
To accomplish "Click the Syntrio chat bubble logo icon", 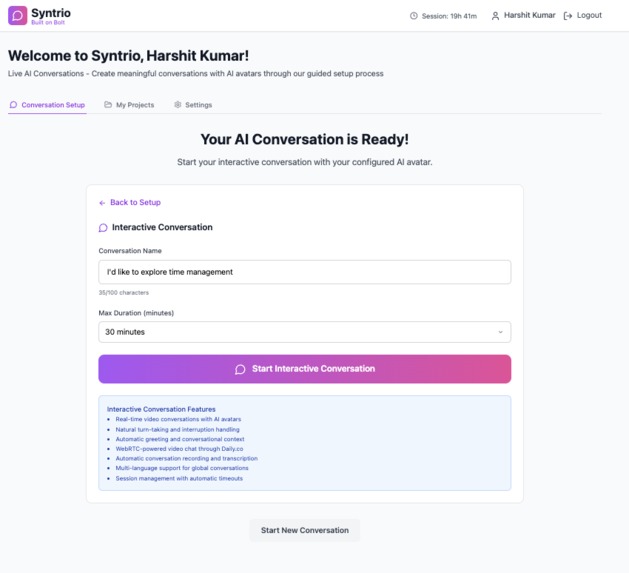I will [x=18, y=15].
